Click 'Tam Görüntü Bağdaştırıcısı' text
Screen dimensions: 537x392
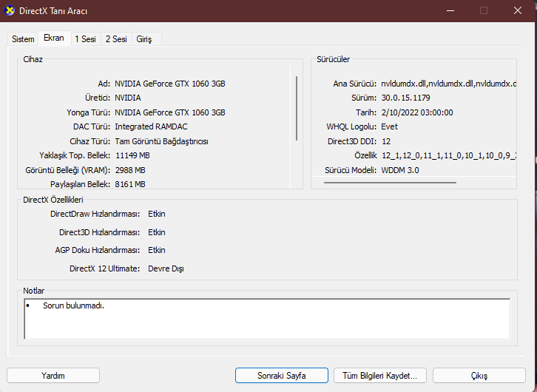tap(162, 141)
